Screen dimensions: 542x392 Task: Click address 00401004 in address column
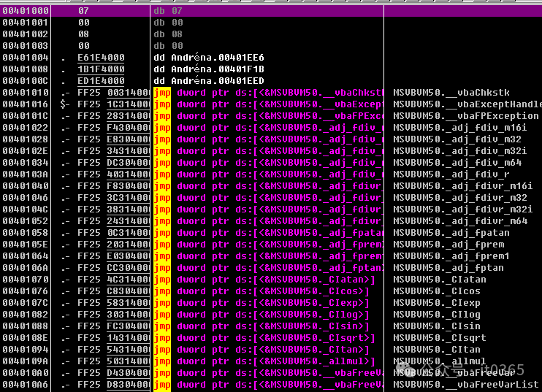click(x=26, y=58)
